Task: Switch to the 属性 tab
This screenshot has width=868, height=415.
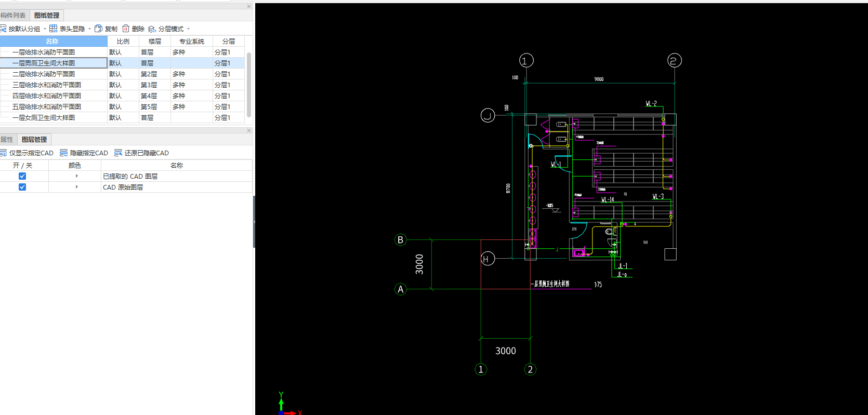Action: 7,140
